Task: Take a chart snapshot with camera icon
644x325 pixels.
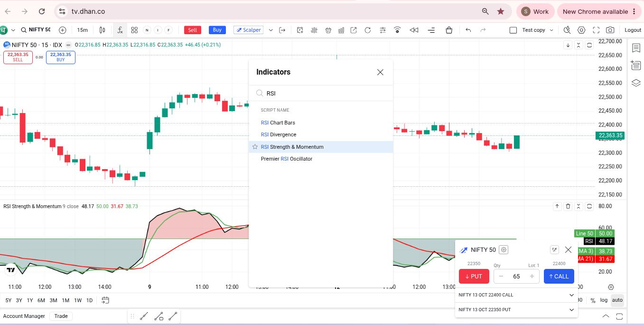Action: click(x=610, y=30)
